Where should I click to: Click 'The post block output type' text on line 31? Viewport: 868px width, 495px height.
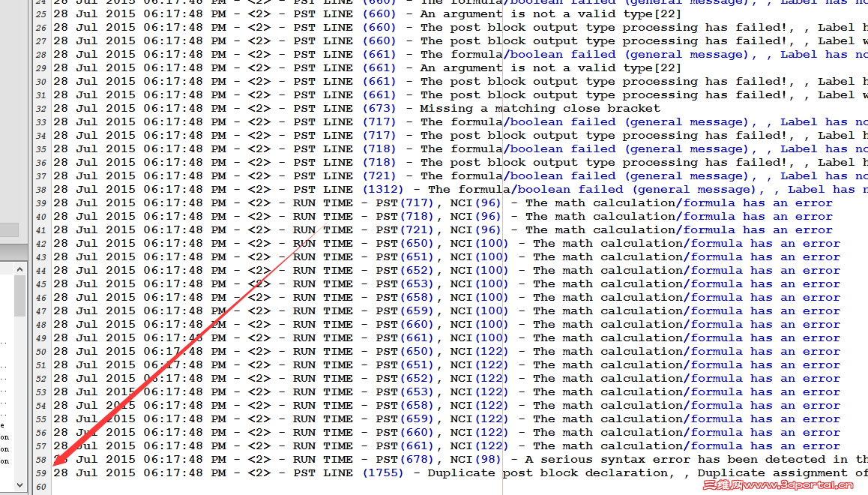[518, 95]
